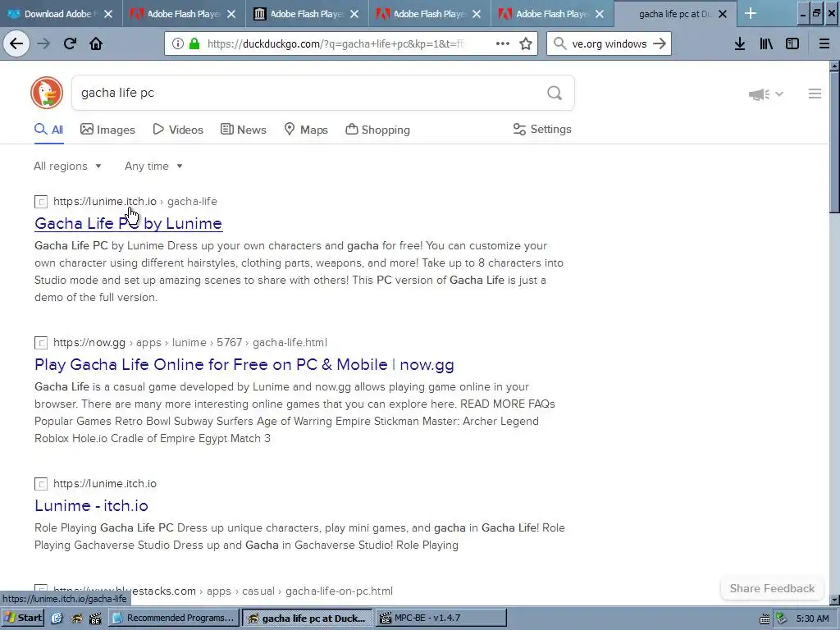
Task: Open the Firefox hamburger menu
Action: (x=824, y=43)
